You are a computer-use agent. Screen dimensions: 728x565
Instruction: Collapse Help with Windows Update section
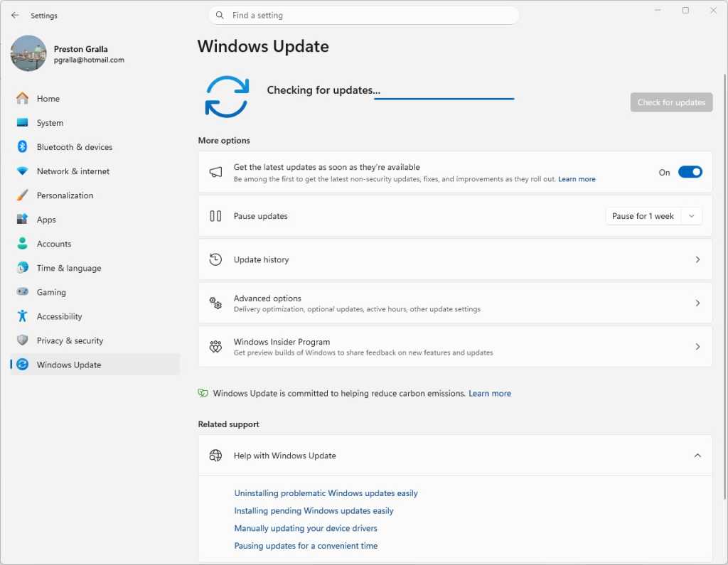pyautogui.click(x=697, y=456)
